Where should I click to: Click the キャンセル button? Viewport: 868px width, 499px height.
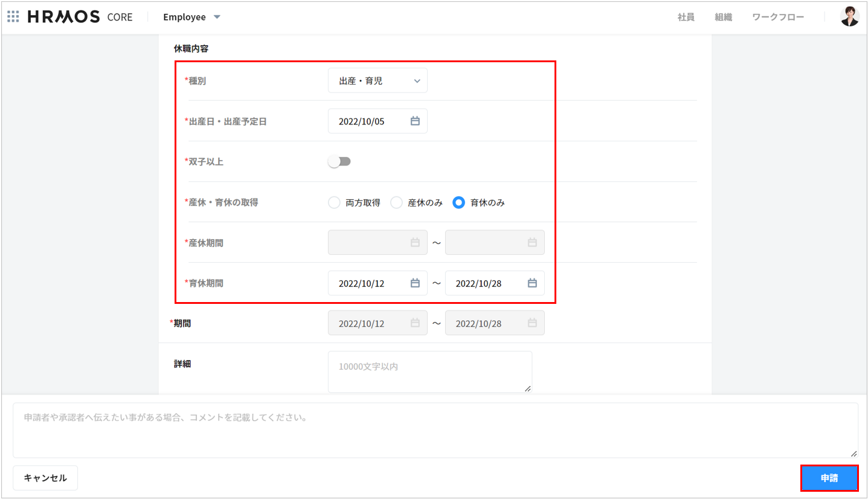[45, 478]
